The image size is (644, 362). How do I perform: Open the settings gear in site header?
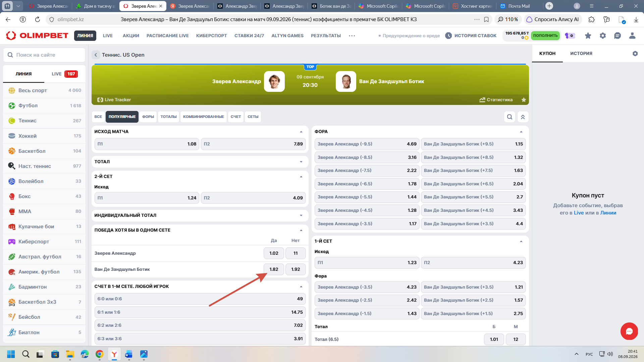(603, 36)
